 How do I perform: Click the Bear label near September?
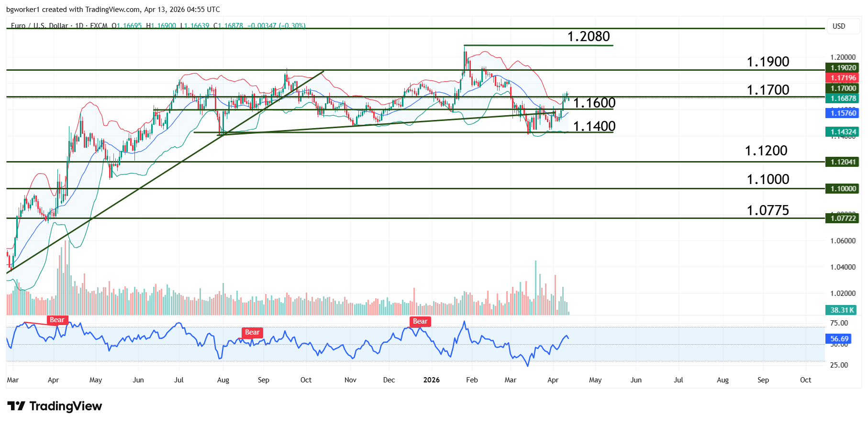pos(252,333)
